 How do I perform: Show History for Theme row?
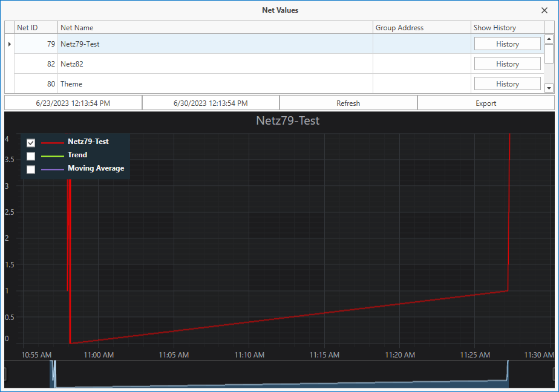pyautogui.click(x=508, y=83)
